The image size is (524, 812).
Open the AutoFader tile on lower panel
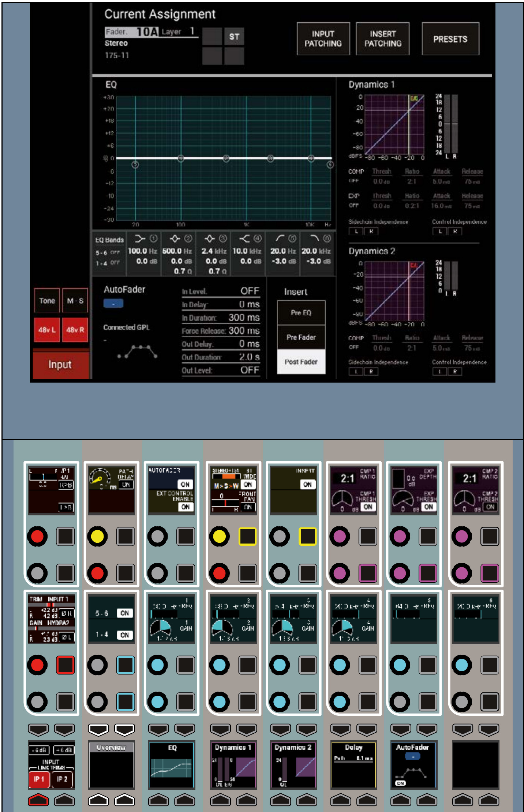click(x=413, y=764)
